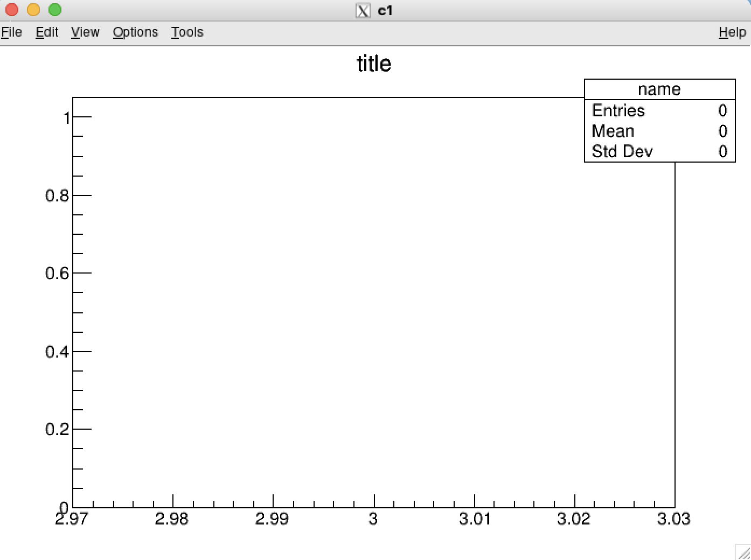Click the y-axis label 0.6
Viewport: 751px width, 560px height.
[x=57, y=274]
